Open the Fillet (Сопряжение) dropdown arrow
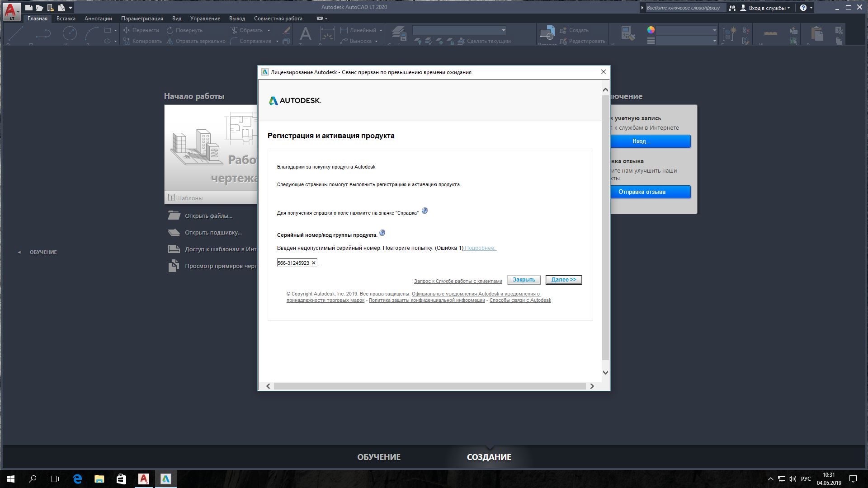The image size is (868, 488). (x=277, y=41)
